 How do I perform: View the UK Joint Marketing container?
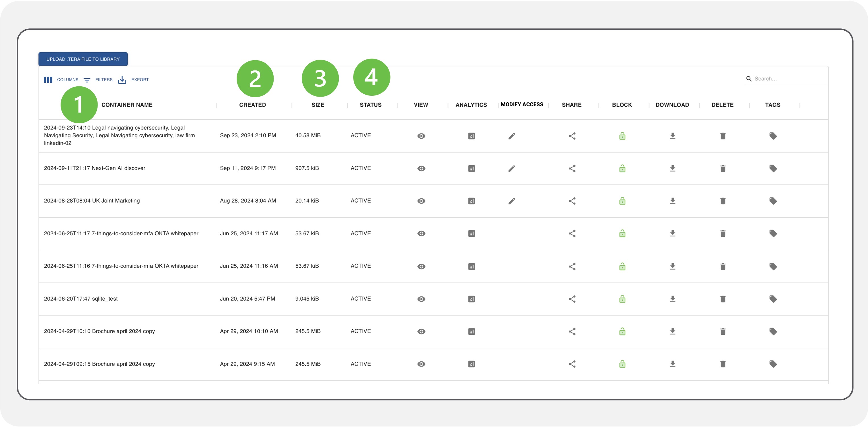point(421,201)
